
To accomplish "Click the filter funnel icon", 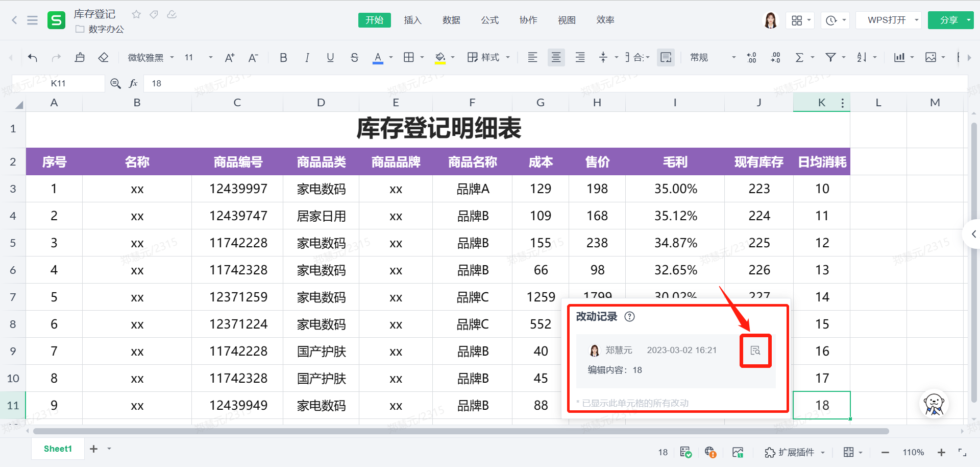I will click(831, 57).
